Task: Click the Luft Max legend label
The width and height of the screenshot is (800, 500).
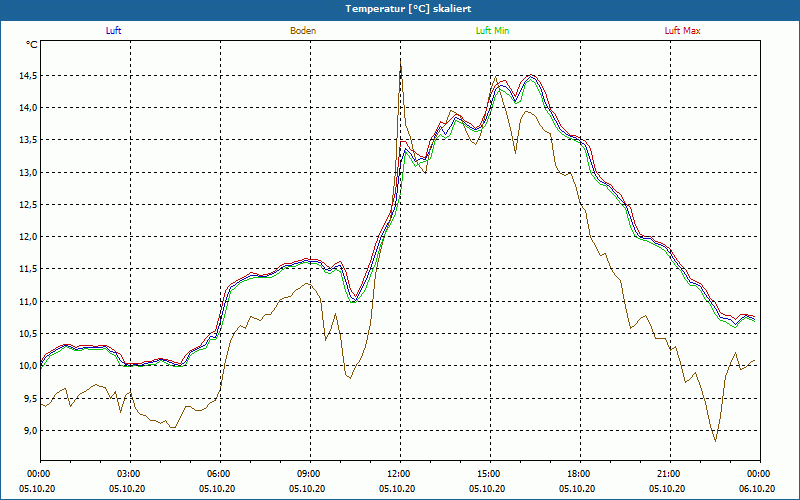Action: click(682, 31)
